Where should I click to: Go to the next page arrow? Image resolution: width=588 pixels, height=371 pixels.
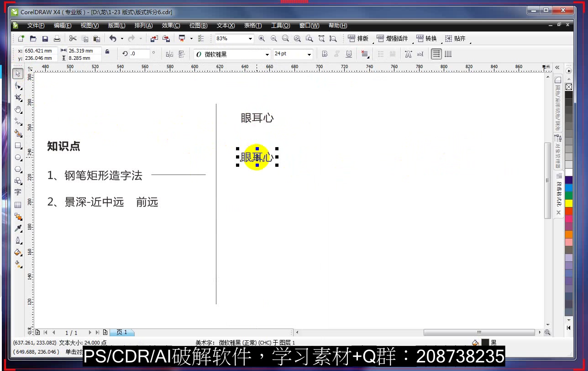pyautogui.click(x=89, y=333)
